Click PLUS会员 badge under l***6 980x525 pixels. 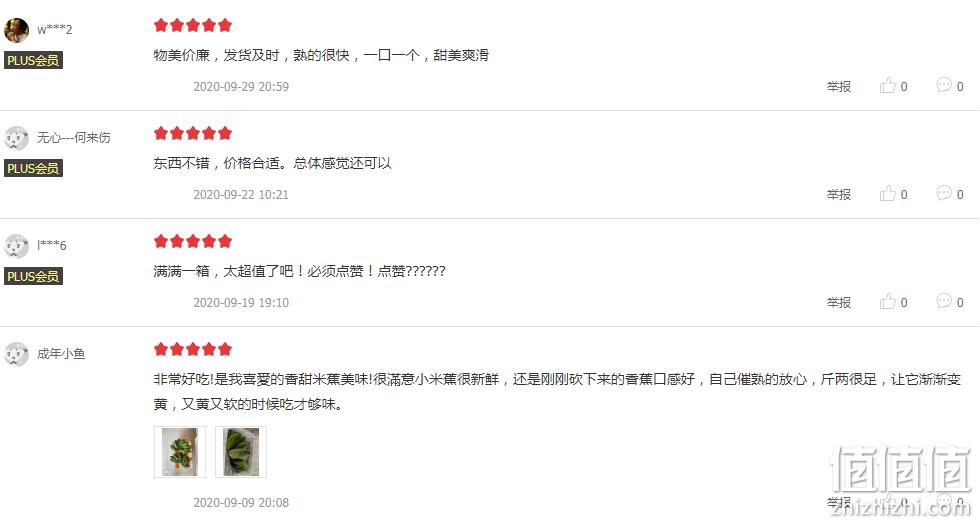coord(33,276)
